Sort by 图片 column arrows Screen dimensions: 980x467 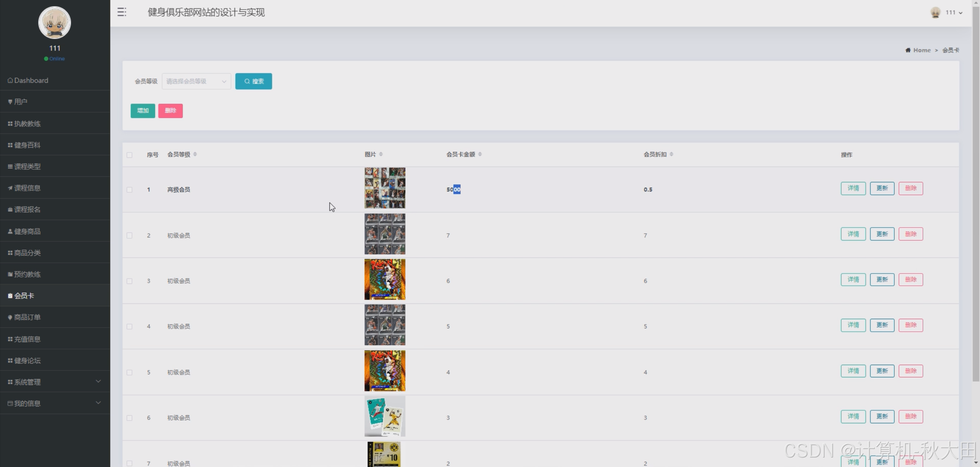coord(381,154)
